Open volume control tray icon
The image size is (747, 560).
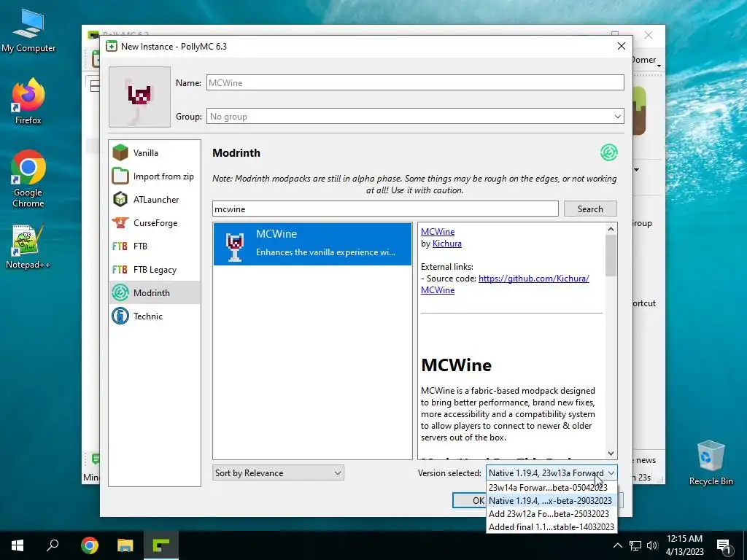(x=652, y=545)
